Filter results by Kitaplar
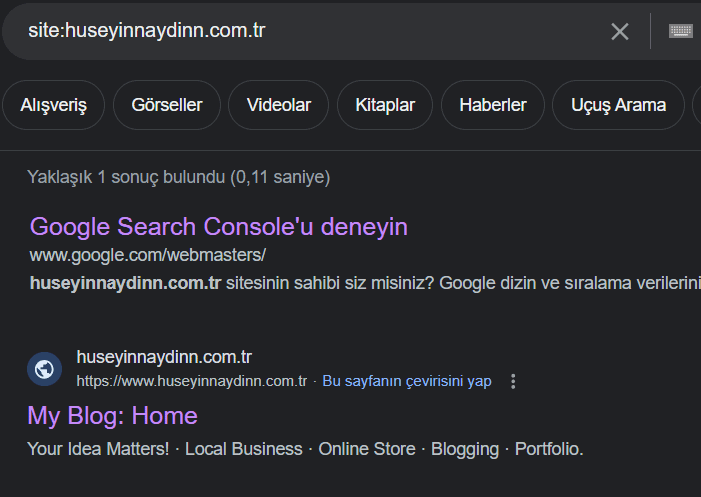Viewport: 701px width, 497px height. pyautogui.click(x=385, y=105)
